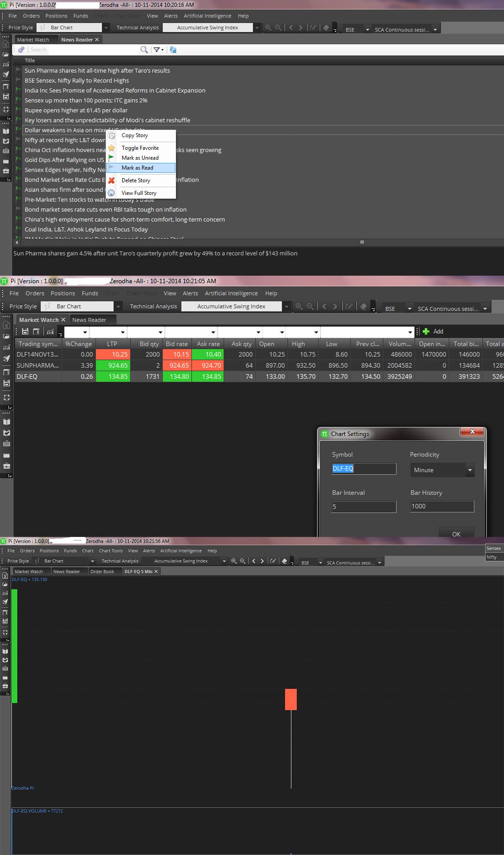Select Mark as Unread menu entry
Image resolution: width=504 pixels, height=855 pixels.
141,158
